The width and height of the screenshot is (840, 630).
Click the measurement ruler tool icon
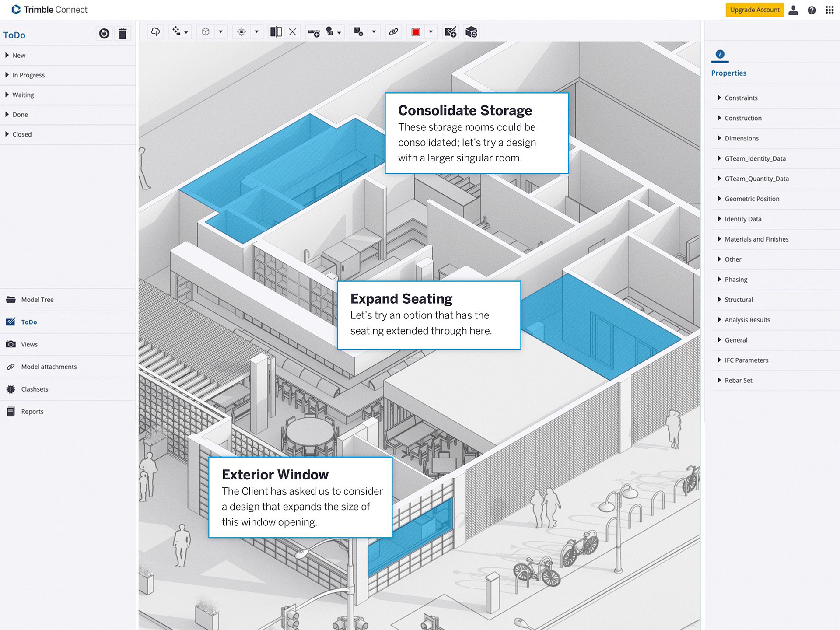[313, 32]
